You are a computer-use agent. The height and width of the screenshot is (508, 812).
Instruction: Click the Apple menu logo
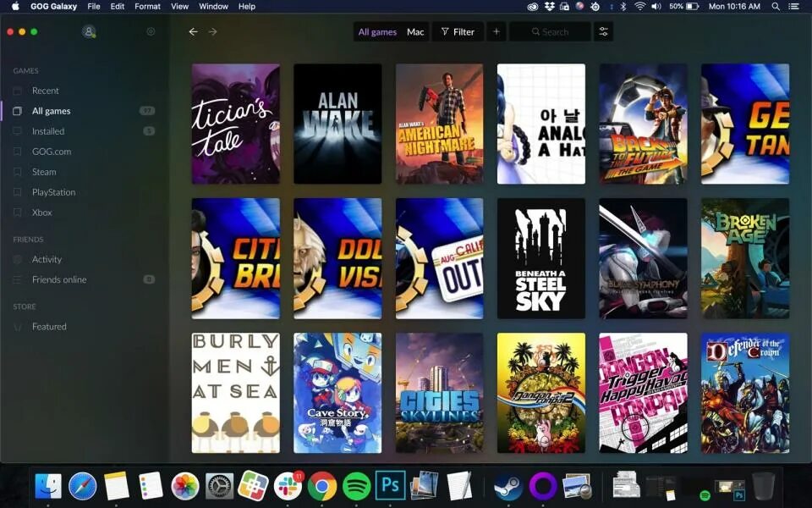15,6
